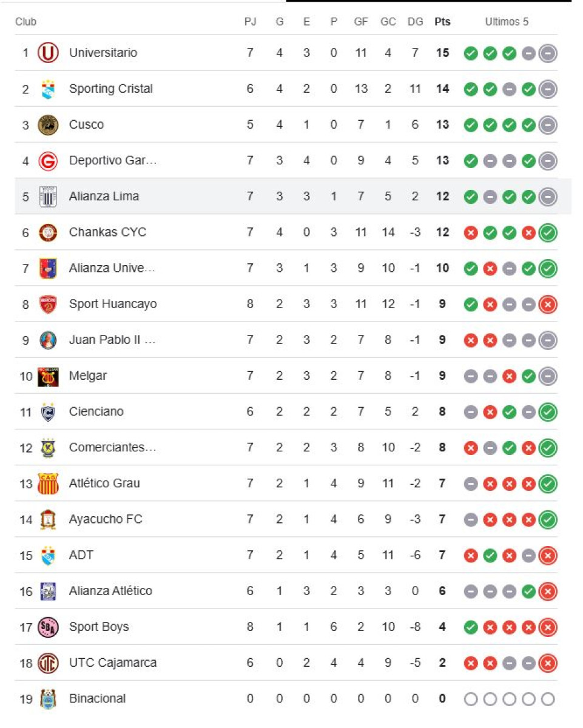This screenshot has height=728, width=583.
Task: Click Sport Huancayo latest loss result icon
Action: (548, 304)
